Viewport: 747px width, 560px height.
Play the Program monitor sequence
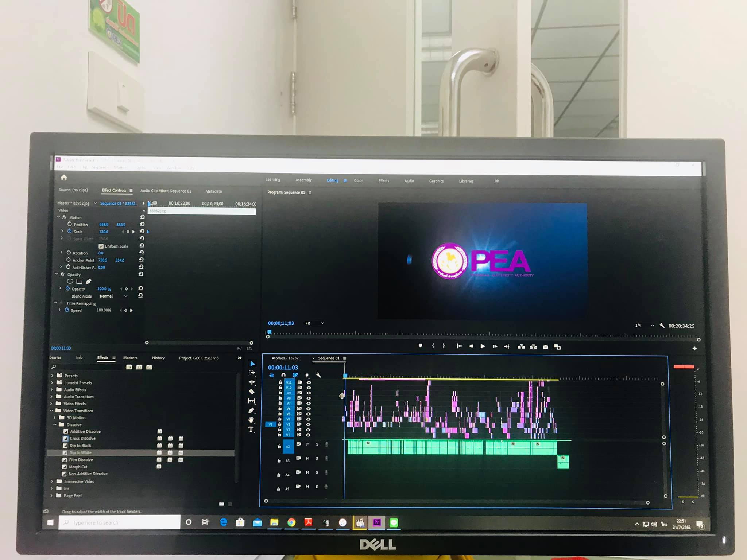click(x=483, y=346)
